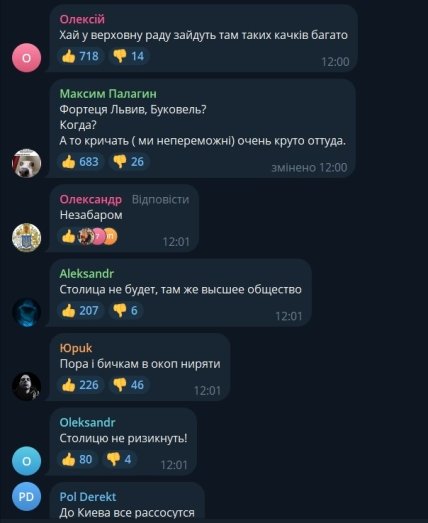Image resolution: width=428 pixels, height=523 pixels.
Task: Open Максим Палагин's dog avatar
Action: [x=27, y=163]
